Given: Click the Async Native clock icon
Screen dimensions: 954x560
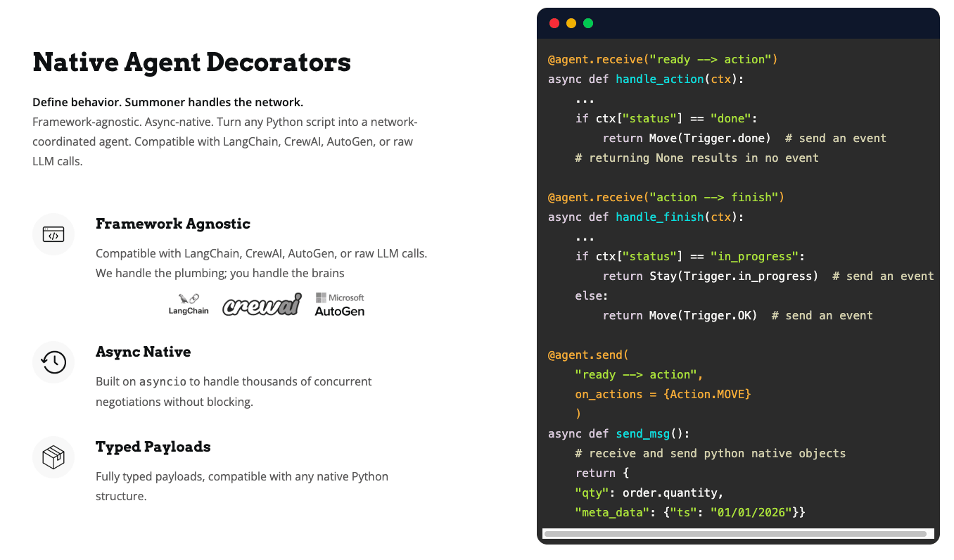Looking at the screenshot, I should pos(53,362).
